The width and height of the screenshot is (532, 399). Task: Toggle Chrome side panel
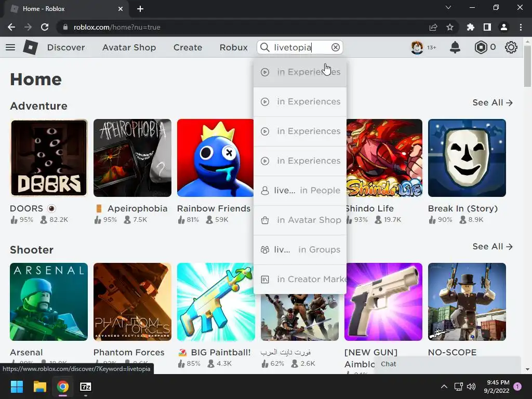pyautogui.click(x=487, y=27)
